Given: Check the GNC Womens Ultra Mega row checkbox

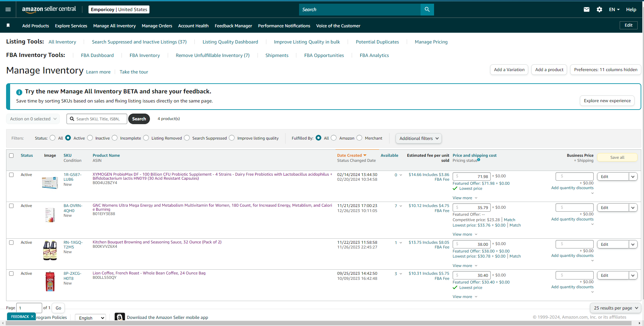Looking at the screenshot, I should click(11, 206).
